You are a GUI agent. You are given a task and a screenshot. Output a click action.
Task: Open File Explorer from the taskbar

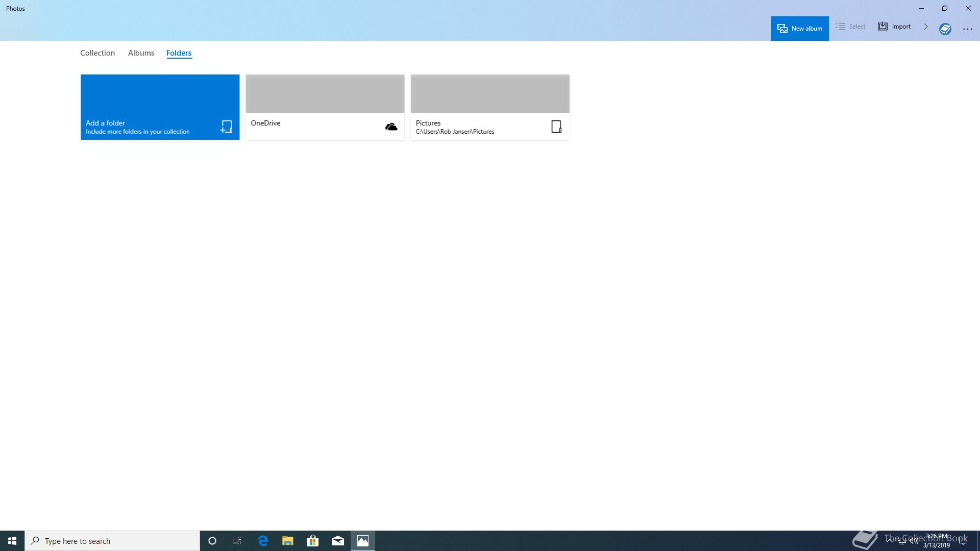pyautogui.click(x=288, y=541)
